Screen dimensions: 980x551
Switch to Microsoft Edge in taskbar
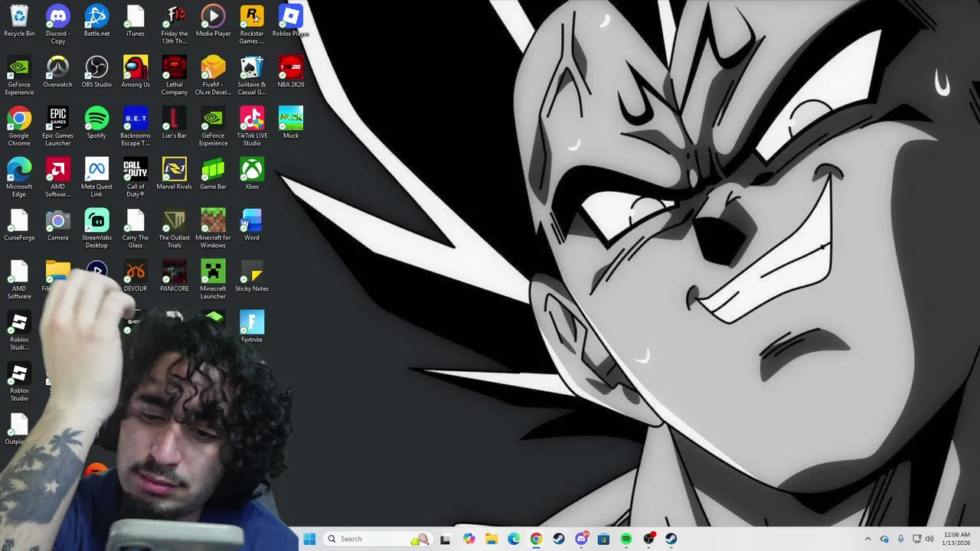tap(514, 539)
